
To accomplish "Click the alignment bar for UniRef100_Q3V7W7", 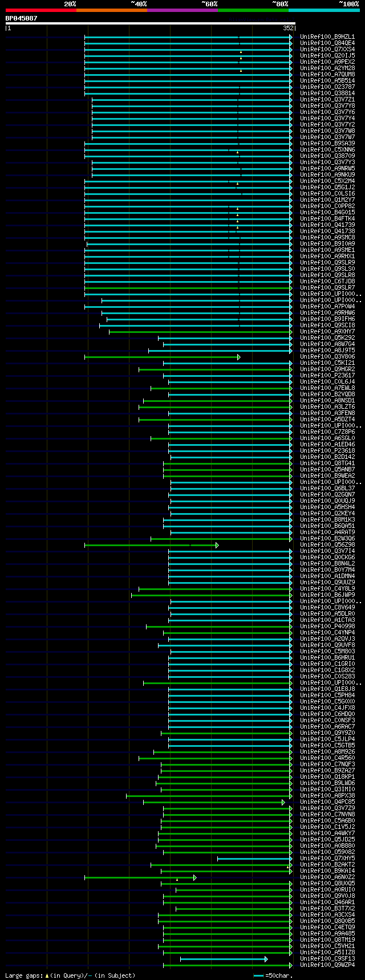I will click(192, 137).
